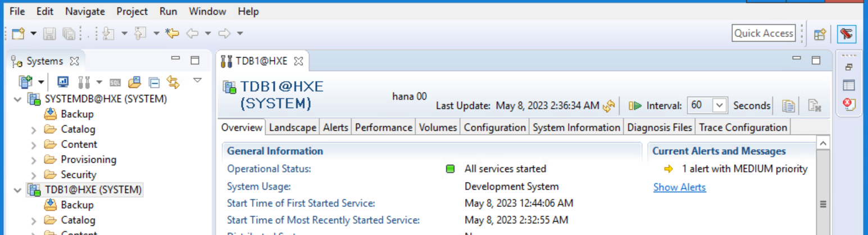Open the Diagnosis Files tab
This screenshot has height=235, width=868.
pyautogui.click(x=659, y=127)
